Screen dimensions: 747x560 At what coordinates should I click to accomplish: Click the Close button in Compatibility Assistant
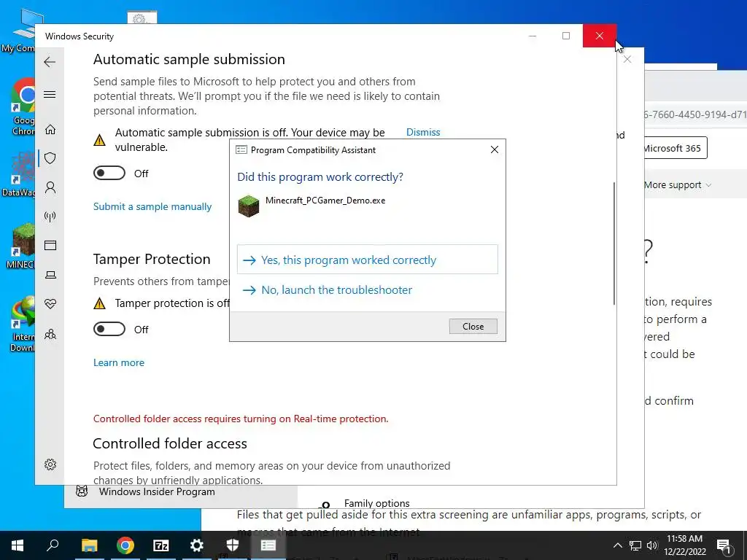[473, 326]
